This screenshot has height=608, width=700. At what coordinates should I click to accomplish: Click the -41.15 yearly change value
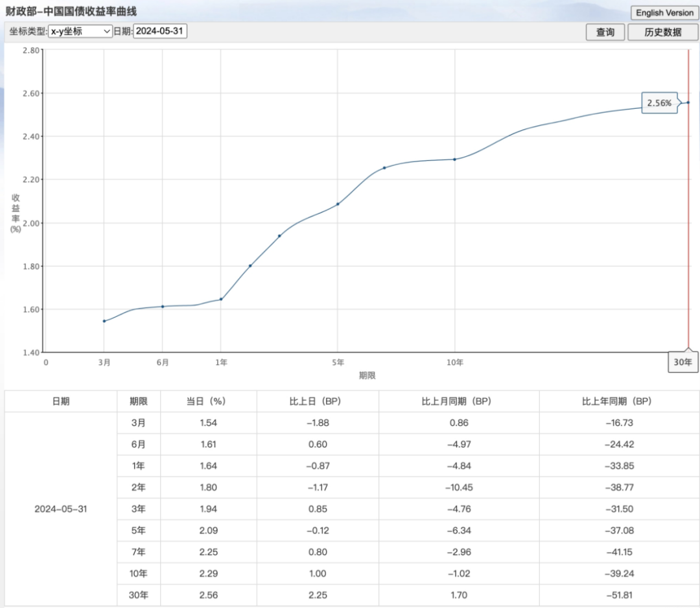coord(619,552)
